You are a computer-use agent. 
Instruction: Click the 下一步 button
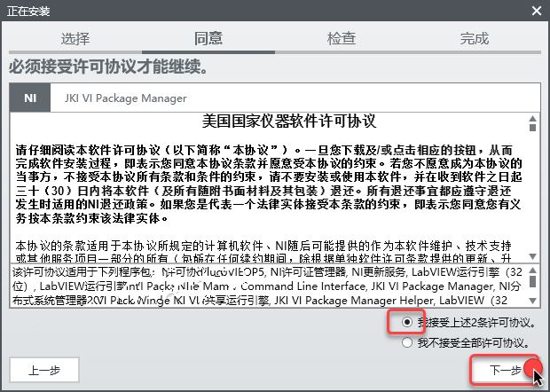coord(505,370)
